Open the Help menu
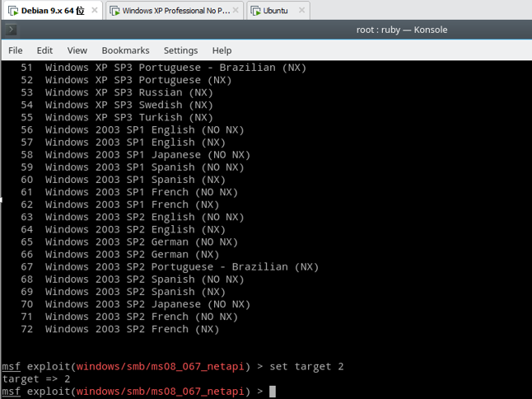Image resolution: width=532 pixels, height=399 pixels. click(222, 50)
